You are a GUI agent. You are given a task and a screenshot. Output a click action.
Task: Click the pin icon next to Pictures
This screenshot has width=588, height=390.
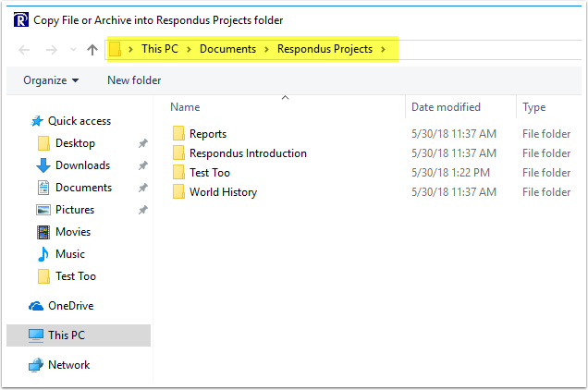click(143, 210)
